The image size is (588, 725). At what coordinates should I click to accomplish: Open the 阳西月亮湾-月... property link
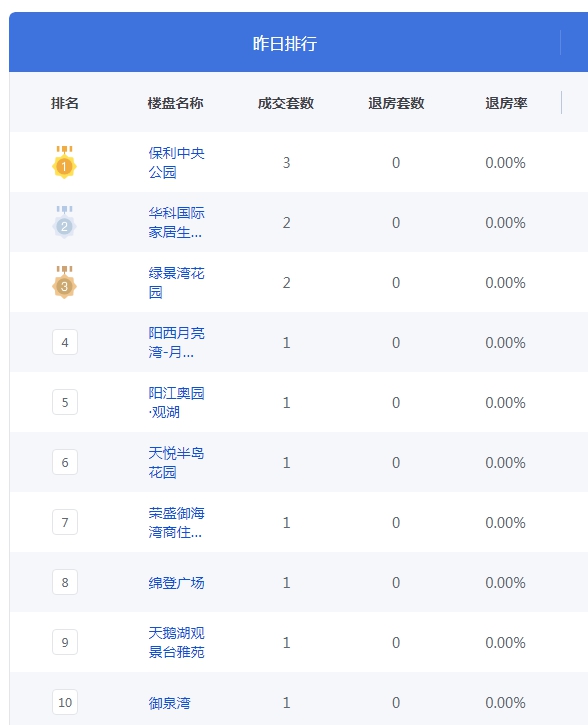tap(176, 343)
